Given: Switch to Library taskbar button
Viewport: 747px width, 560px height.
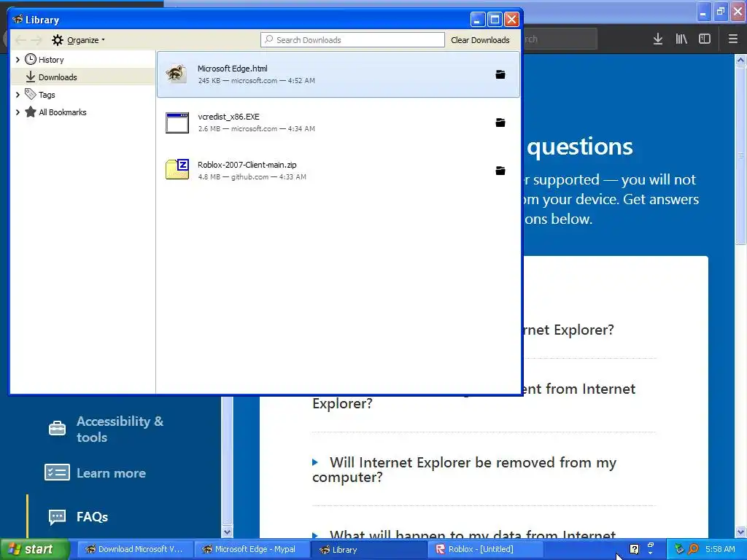Looking at the screenshot, I should click(368, 549).
